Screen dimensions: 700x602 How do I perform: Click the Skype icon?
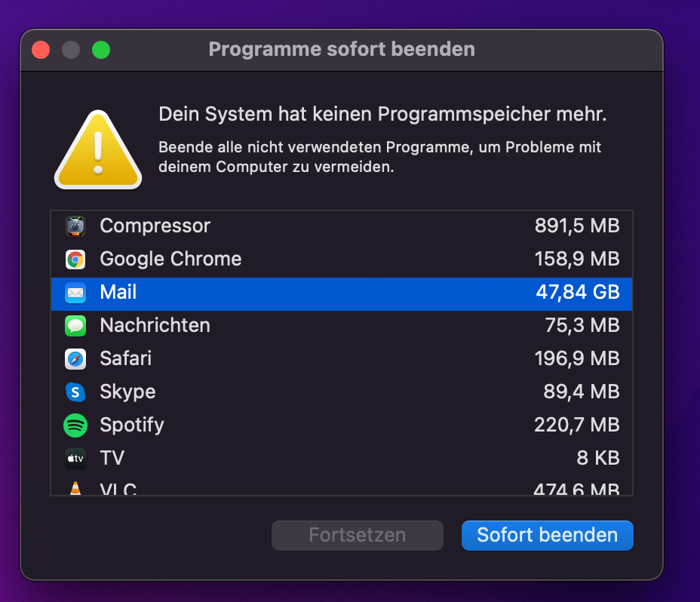pos(75,392)
